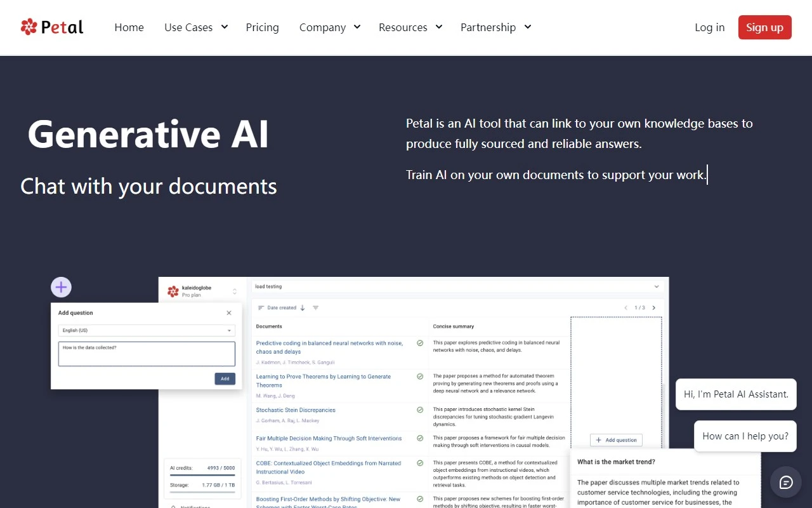Click the Date created sort label

282,307
